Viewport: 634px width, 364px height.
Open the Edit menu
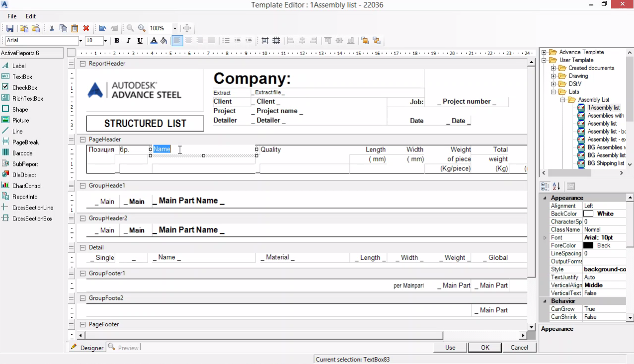pyautogui.click(x=31, y=16)
